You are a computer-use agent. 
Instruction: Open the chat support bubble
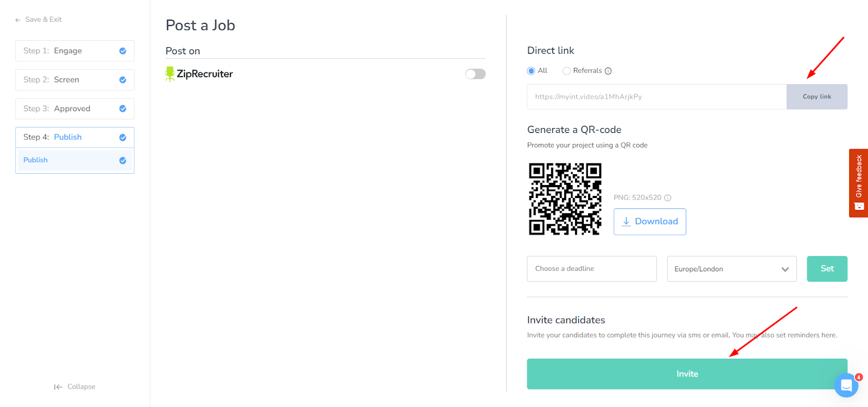pos(846,385)
